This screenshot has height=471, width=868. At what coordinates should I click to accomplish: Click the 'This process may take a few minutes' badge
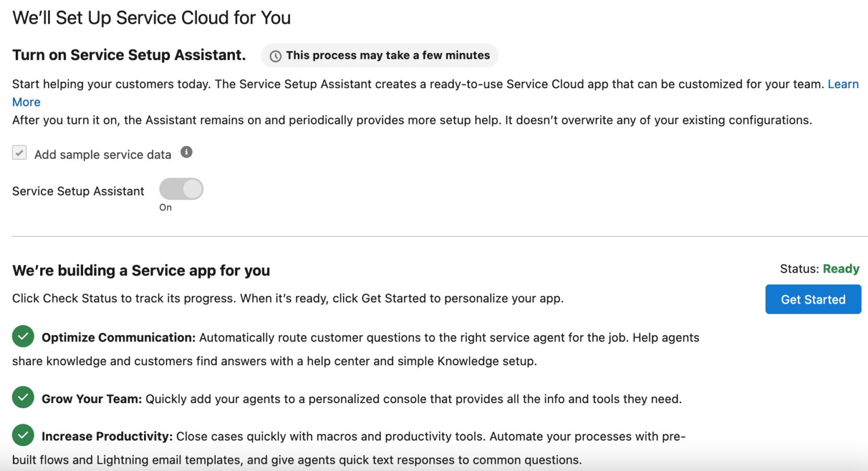(x=379, y=55)
